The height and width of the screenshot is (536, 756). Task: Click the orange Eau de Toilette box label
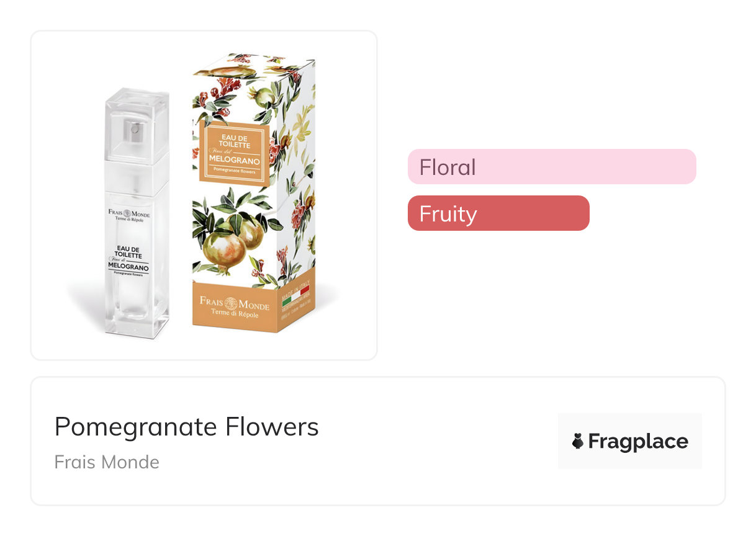[x=233, y=153]
